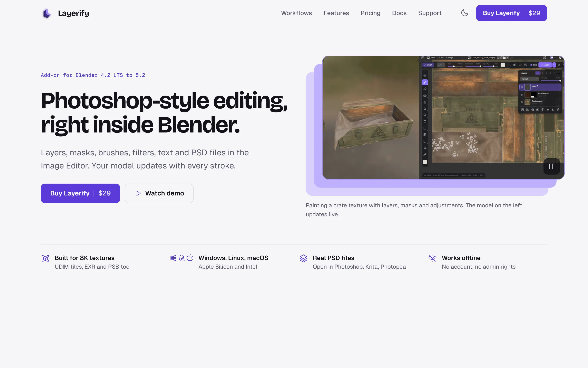
Task: Open the Support navigation link
Action: [x=430, y=13]
